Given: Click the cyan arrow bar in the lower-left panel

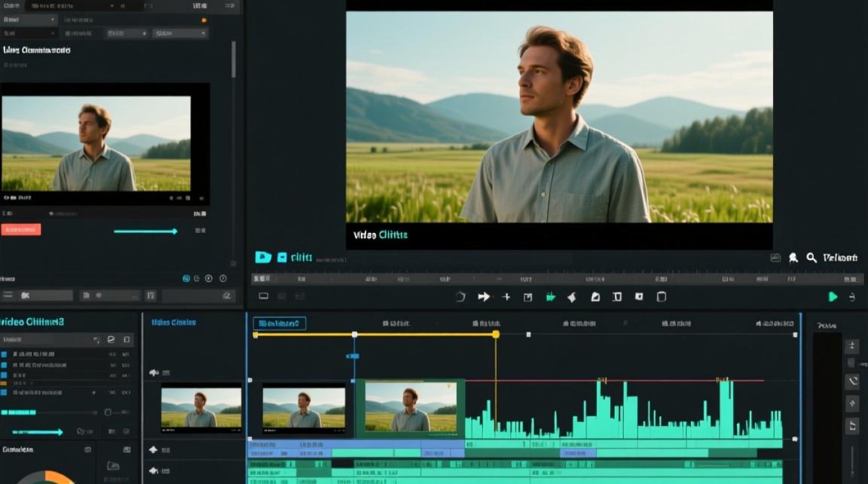Looking at the screenshot, I should (37, 432).
